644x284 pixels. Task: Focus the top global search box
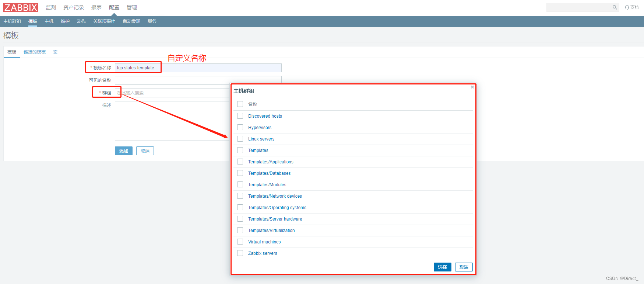579,7
